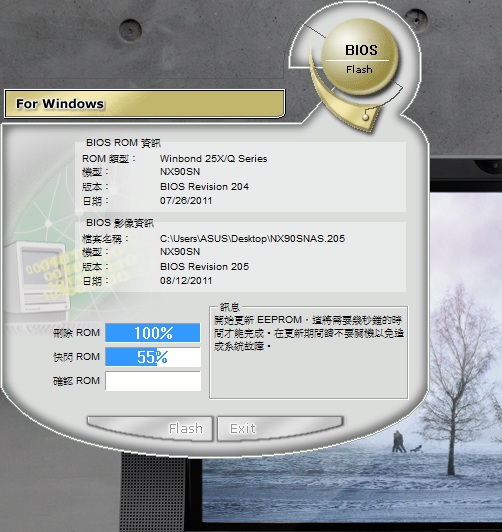502x532 pixels.
Task: Click the Exit button
Action: point(280,428)
